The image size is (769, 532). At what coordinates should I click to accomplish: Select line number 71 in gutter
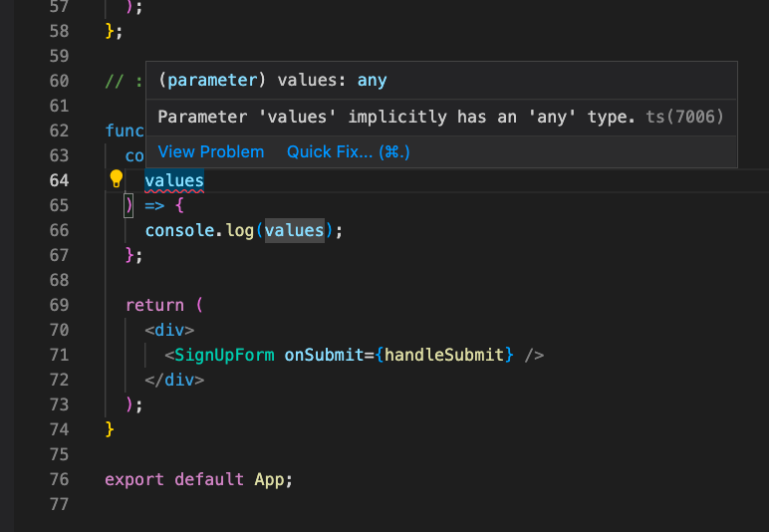click(x=58, y=355)
